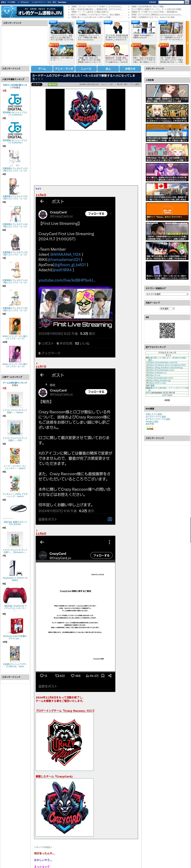Open the PlayStation 5 Pro product thumbnail
Viewport: 191px width, 868px height.
(15, 568)
